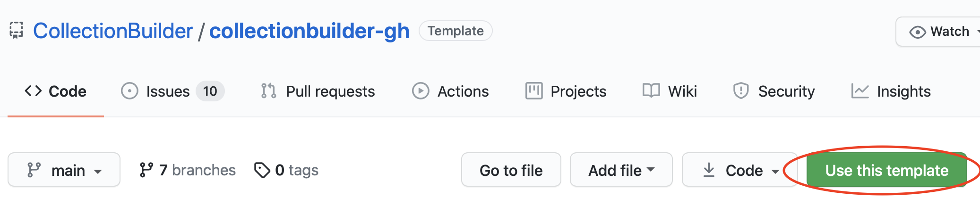Viewport: 980px width, 198px height.
Task: Open the Pull requests tab
Action: click(x=318, y=91)
